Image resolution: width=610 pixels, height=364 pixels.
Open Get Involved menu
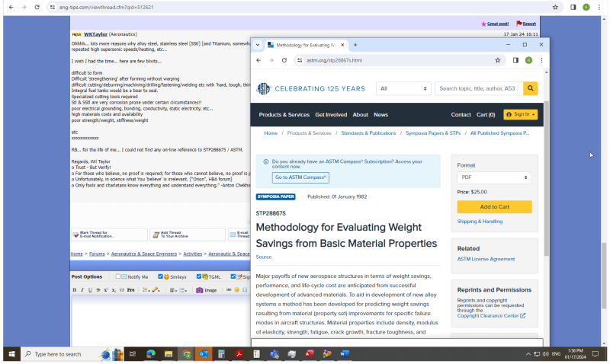[331, 114]
